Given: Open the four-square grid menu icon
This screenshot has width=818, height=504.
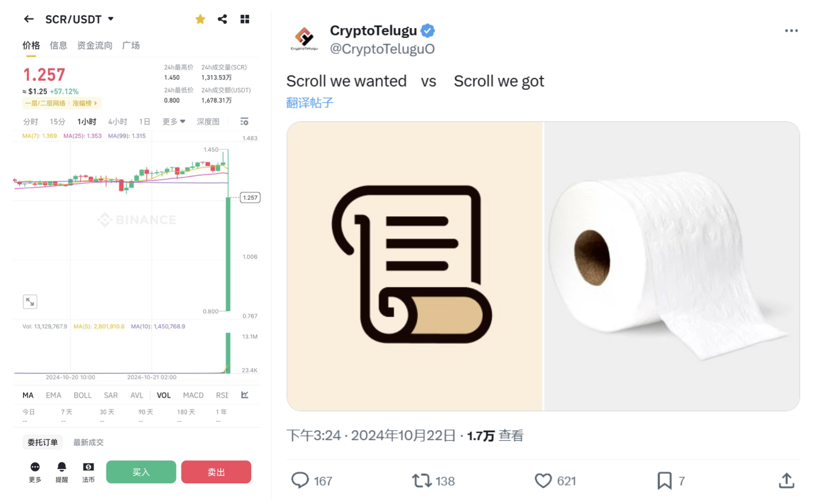Looking at the screenshot, I should pyautogui.click(x=245, y=19).
